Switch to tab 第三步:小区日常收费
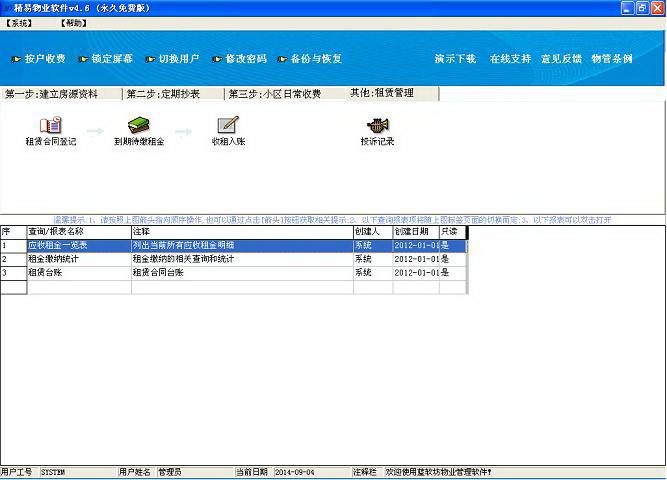Viewport: 667px width, 480px height. point(285,94)
